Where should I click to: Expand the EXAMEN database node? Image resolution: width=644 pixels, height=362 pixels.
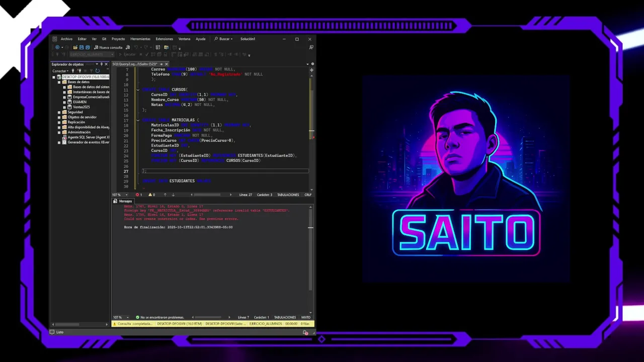coord(64,102)
